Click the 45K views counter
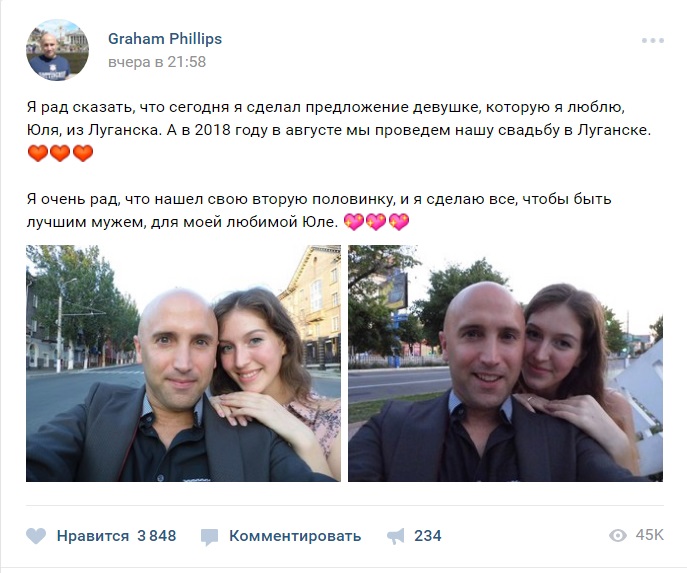The width and height of the screenshot is (687, 573). (x=650, y=535)
